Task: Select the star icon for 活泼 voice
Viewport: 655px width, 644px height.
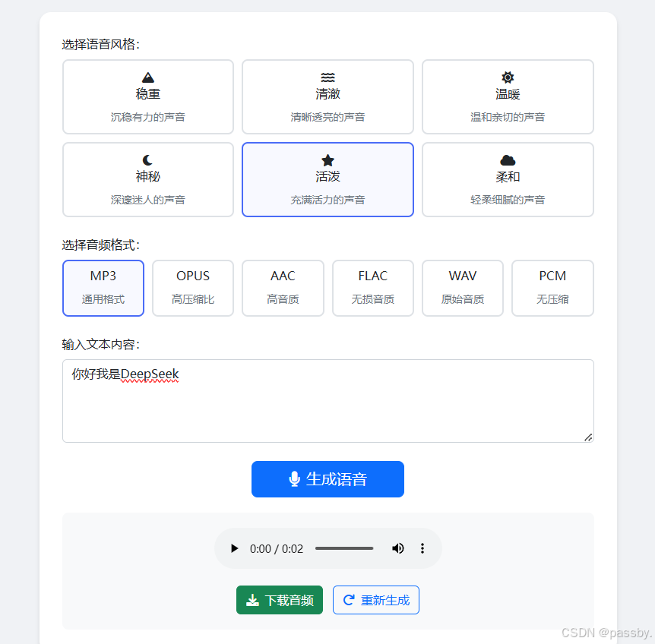Action: pos(327,159)
